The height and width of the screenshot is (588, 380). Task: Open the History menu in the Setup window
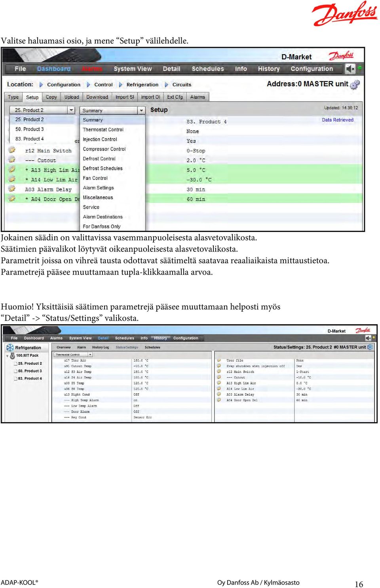[x=269, y=69]
